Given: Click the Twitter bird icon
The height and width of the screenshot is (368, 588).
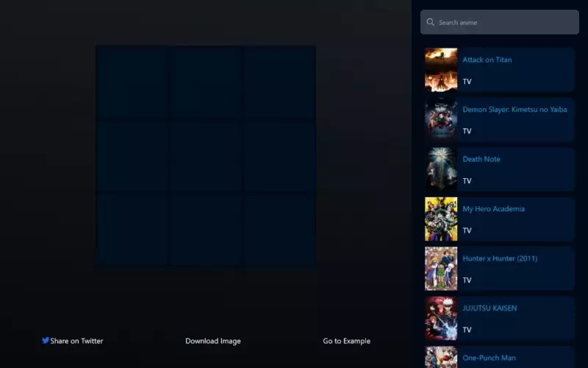Looking at the screenshot, I should (x=46, y=341).
